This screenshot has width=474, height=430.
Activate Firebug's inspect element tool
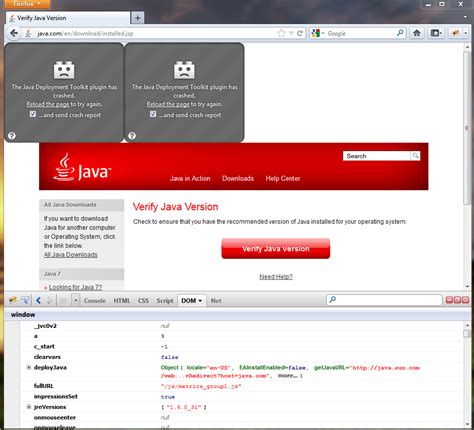25,300
